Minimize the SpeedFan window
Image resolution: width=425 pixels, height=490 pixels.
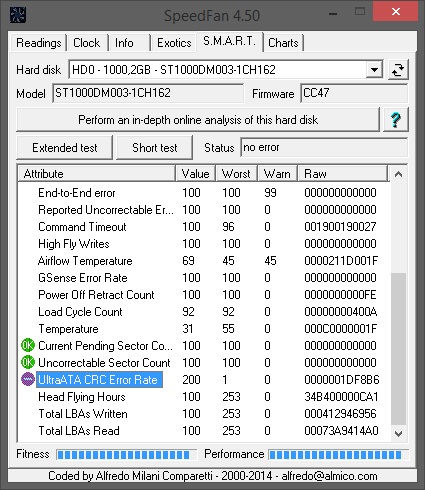click(x=333, y=14)
